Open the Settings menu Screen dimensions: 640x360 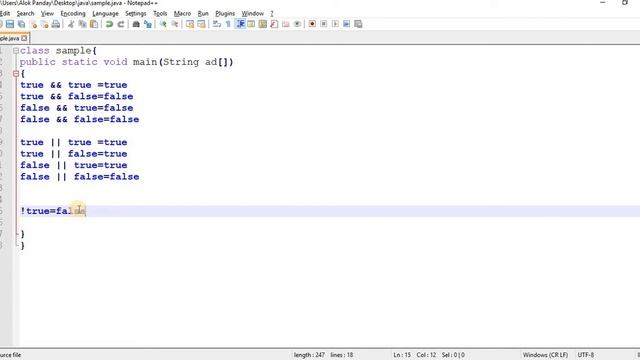(136, 13)
